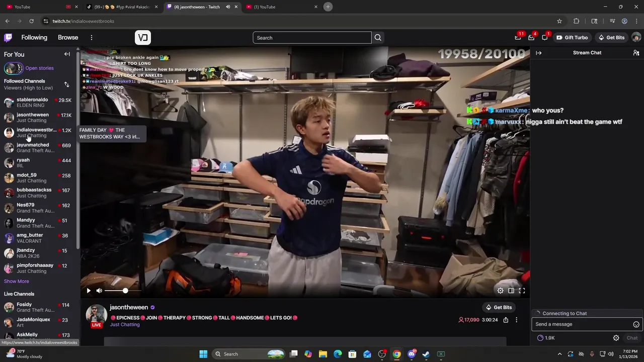This screenshot has height=362, width=644.
Task: Open stream more-options vertical dots
Action: (x=516, y=320)
